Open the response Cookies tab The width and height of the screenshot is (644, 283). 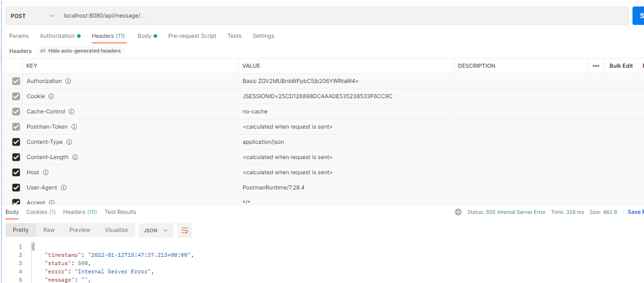[41, 212]
